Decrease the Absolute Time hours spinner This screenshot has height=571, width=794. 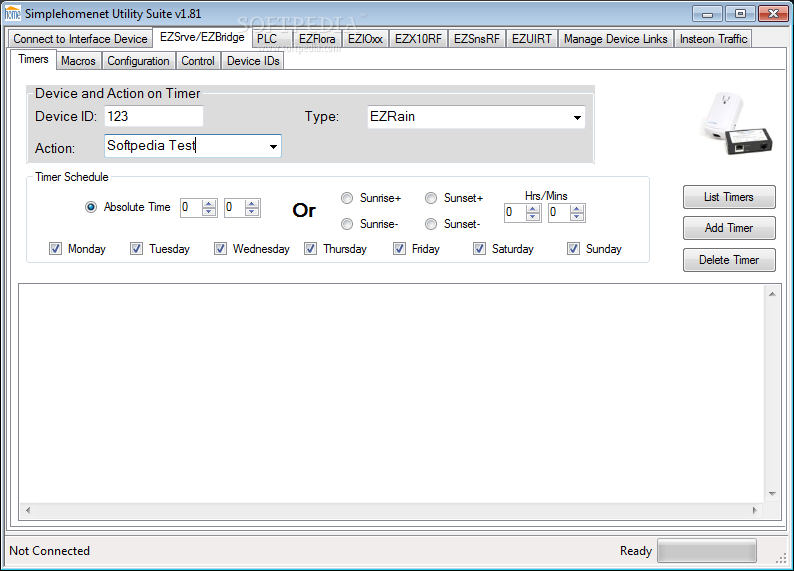[x=209, y=212]
